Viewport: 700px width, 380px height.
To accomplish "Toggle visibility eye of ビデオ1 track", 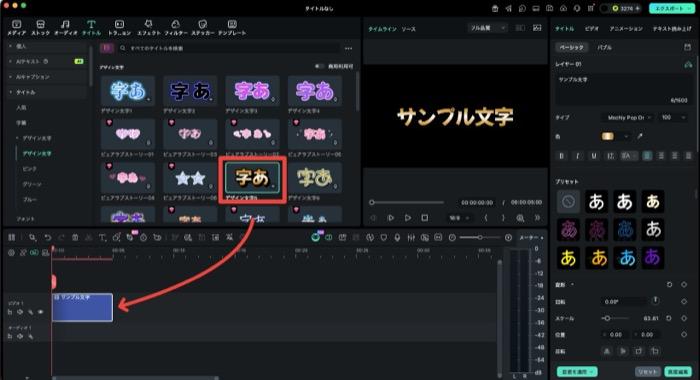I will 41,312.
